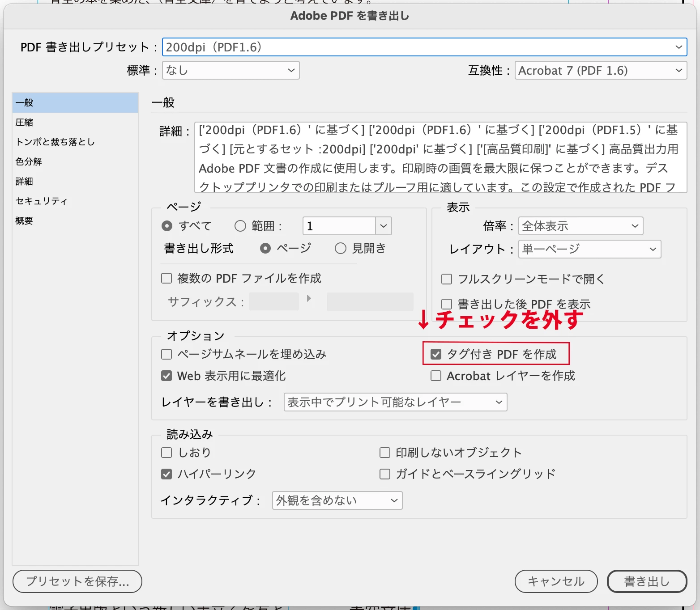
Task: Select 一般 in the sidebar
Action: point(75,102)
